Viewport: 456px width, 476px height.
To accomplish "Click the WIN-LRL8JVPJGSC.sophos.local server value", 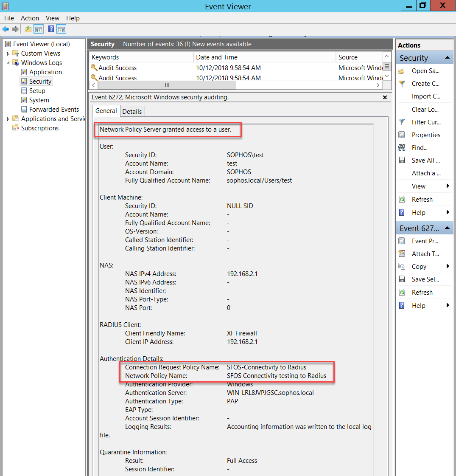I will pyautogui.click(x=270, y=393).
